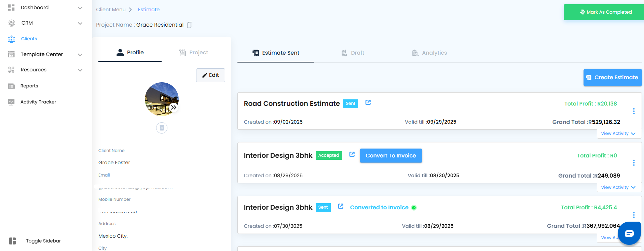Switch to the Draft tab
Screen dimensions: 644x251
(x=353, y=53)
